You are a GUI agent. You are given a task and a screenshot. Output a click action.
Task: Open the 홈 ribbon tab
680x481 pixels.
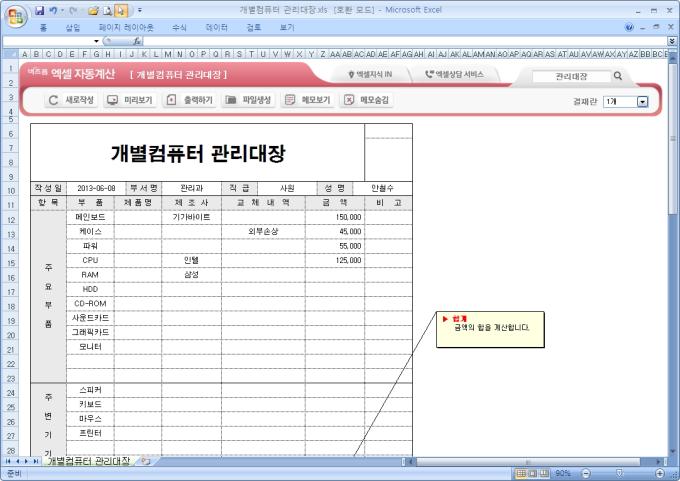43,28
